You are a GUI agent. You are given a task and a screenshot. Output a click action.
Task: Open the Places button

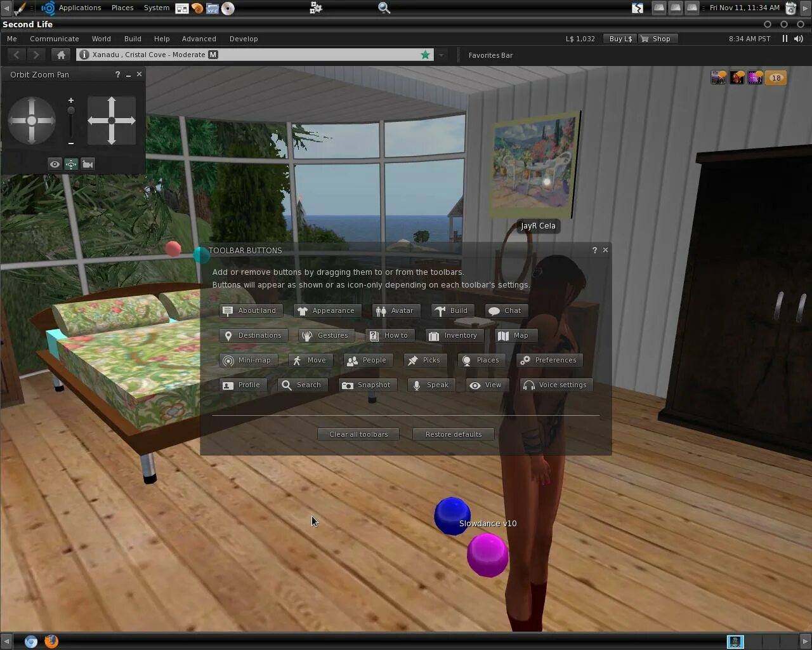(481, 361)
